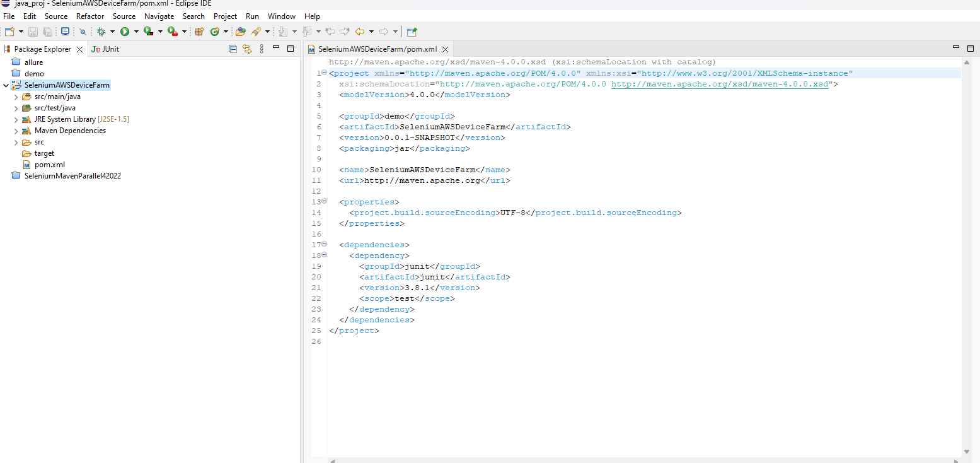
Task: Switch to the JUnit tab
Action: pyautogui.click(x=105, y=49)
